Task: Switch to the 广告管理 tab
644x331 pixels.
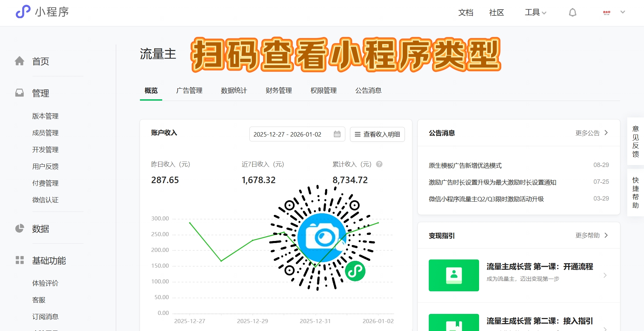Action: [189, 90]
